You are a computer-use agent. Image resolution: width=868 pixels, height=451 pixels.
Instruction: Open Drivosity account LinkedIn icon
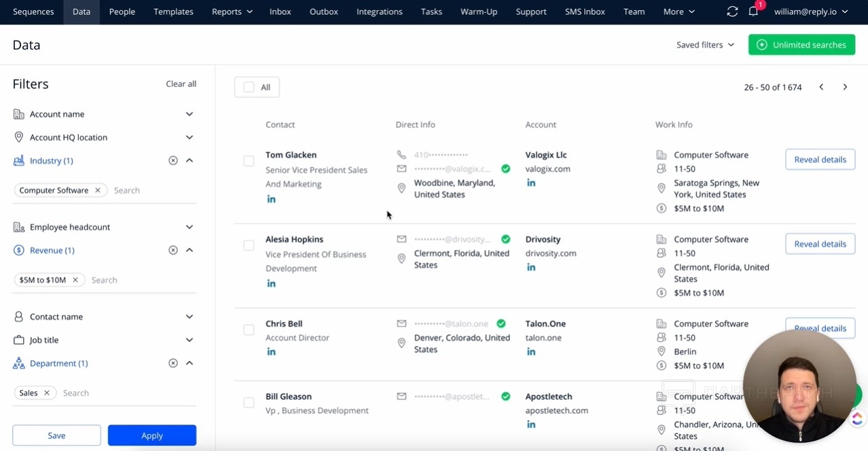click(x=531, y=268)
